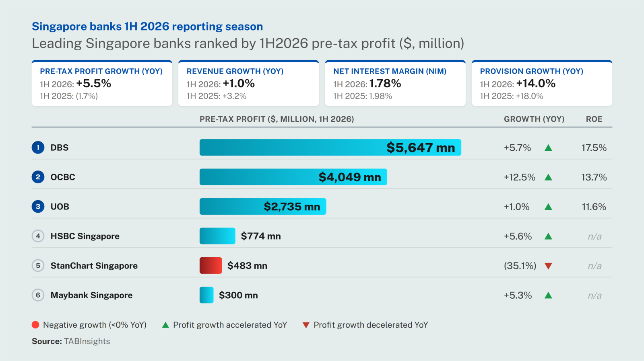
Task: Click the "+5.6%" growth value for HSBC Singapore
Action: click(518, 236)
